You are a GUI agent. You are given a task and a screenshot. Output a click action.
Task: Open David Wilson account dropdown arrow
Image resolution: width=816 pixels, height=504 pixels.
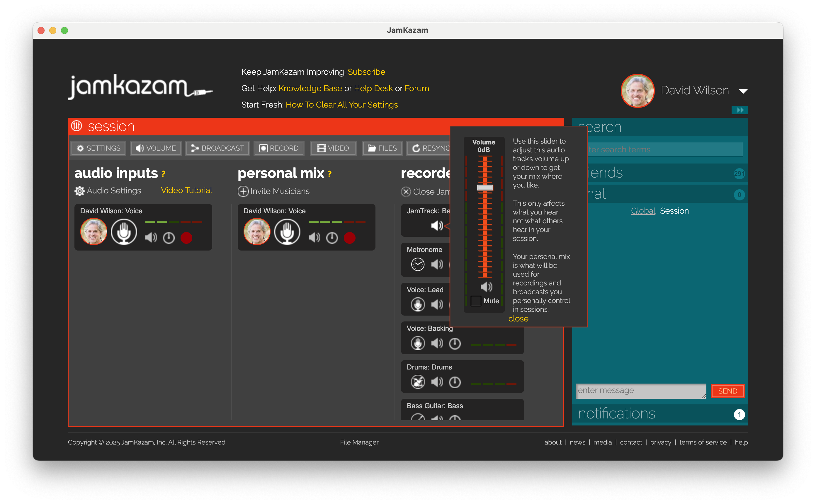point(743,91)
